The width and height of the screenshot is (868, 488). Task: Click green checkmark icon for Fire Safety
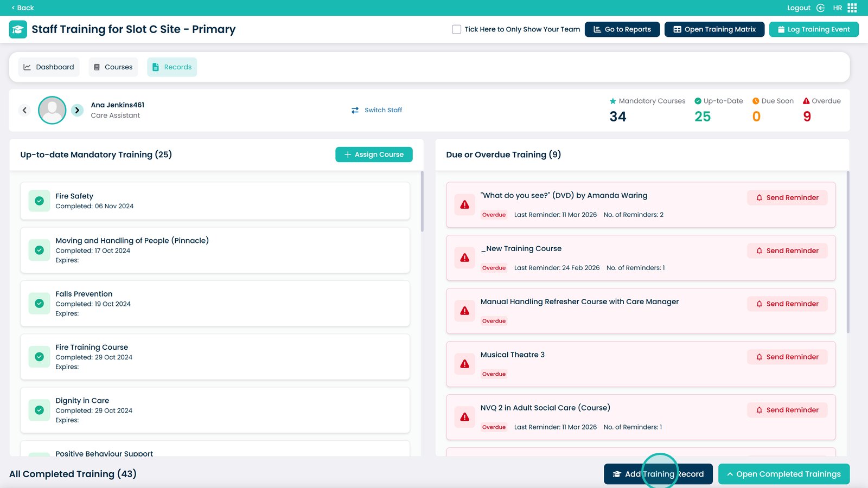coord(39,201)
